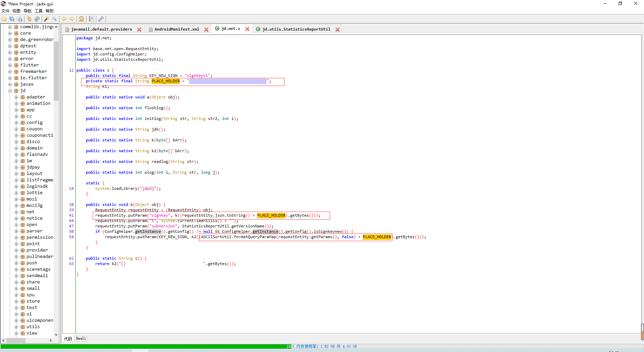Click the Open file toolbar icon

[4, 19]
